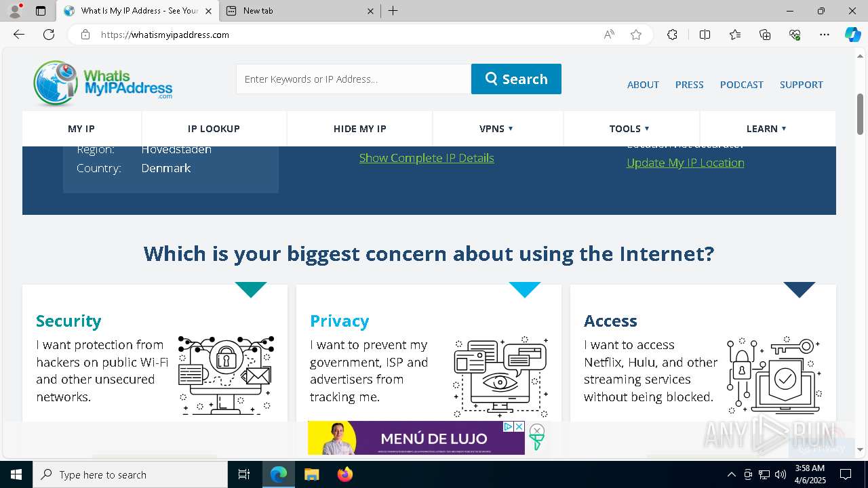Image resolution: width=868 pixels, height=488 pixels.
Task: Close the New tab tab
Action: 370,11
